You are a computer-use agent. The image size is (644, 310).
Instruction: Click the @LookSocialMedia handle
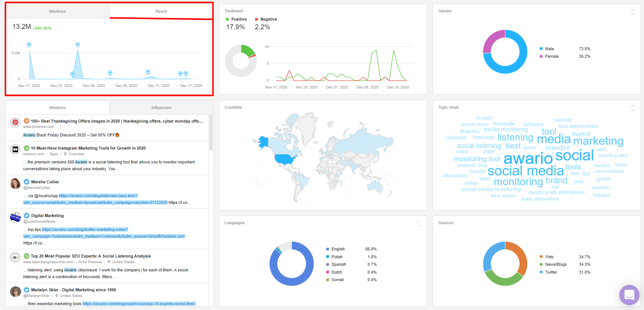click(39, 222)
